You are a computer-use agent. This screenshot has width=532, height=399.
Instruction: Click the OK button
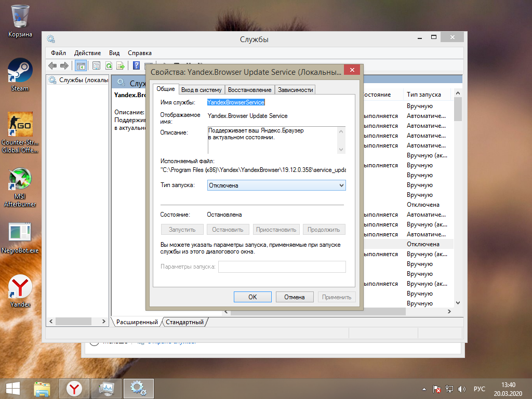pos(252,297)
